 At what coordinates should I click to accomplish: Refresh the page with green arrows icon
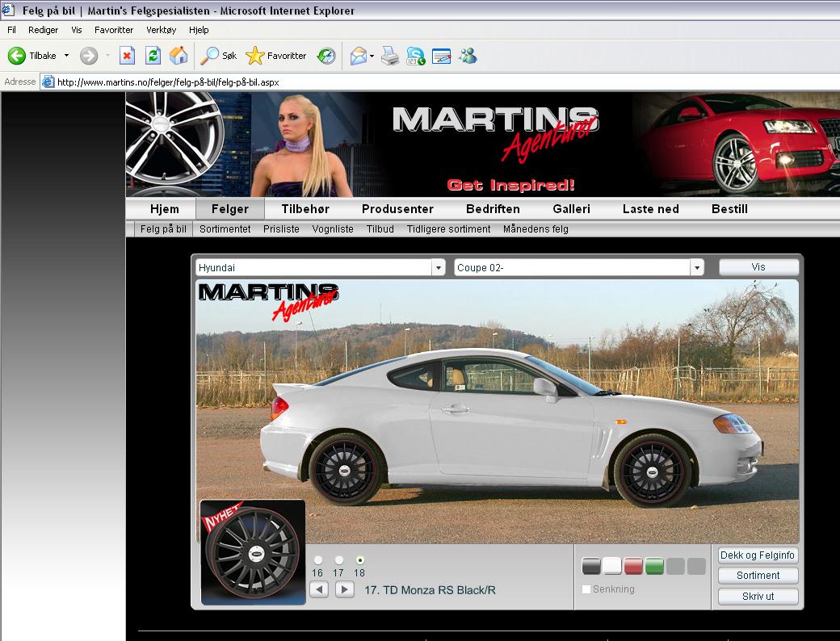153,56
